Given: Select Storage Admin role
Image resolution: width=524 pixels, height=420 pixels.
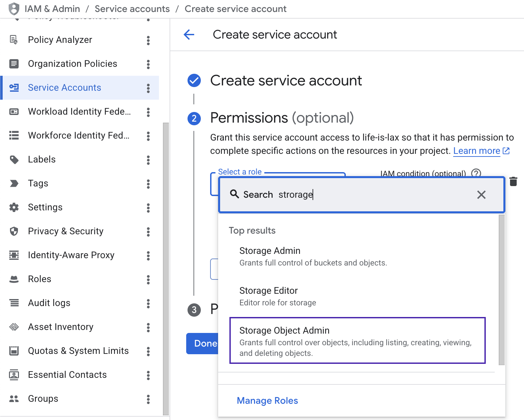Looking at the screenshot, I should coord(357,257).
